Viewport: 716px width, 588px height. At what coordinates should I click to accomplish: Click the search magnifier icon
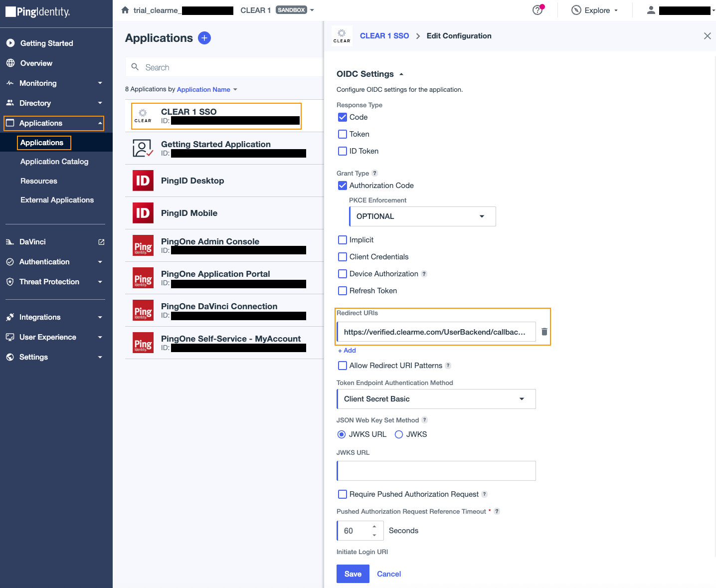pos(135,67)
